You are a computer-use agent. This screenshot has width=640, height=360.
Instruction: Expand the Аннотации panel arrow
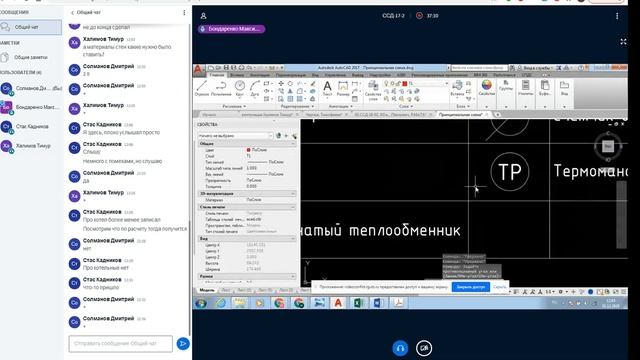[x=351, y=107]
